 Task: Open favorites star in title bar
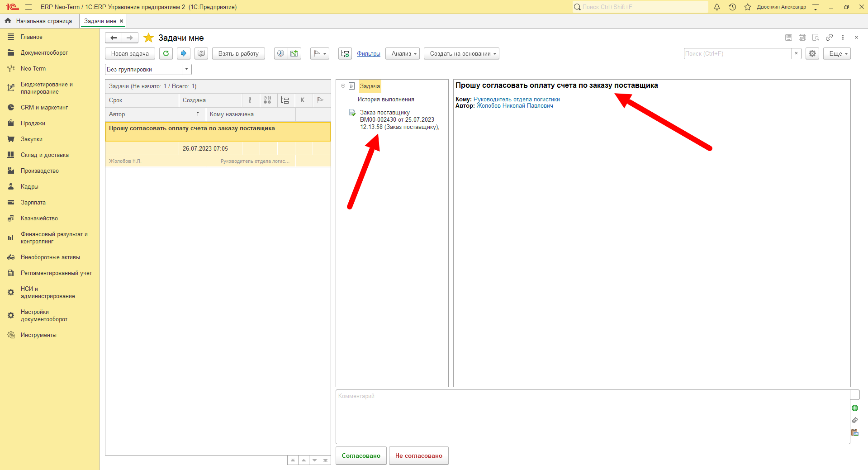[748, 7]
